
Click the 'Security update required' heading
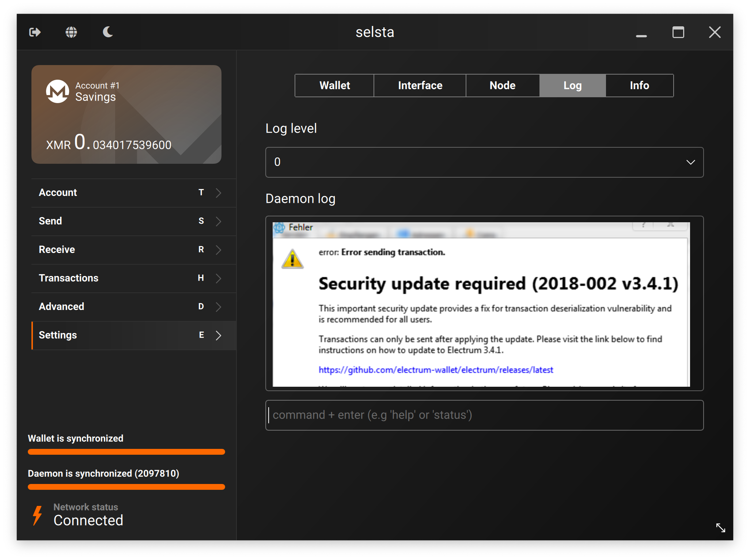pyautogui.click(x=498, y=284)
